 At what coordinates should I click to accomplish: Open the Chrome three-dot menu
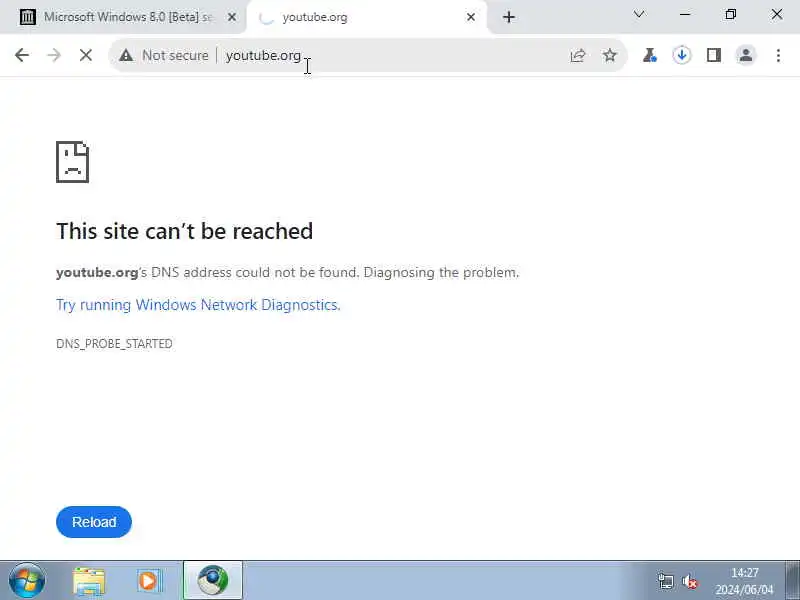click(778, 55)
